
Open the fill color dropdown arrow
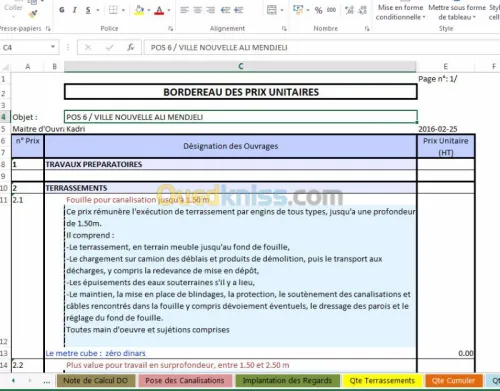click(149, 10)
